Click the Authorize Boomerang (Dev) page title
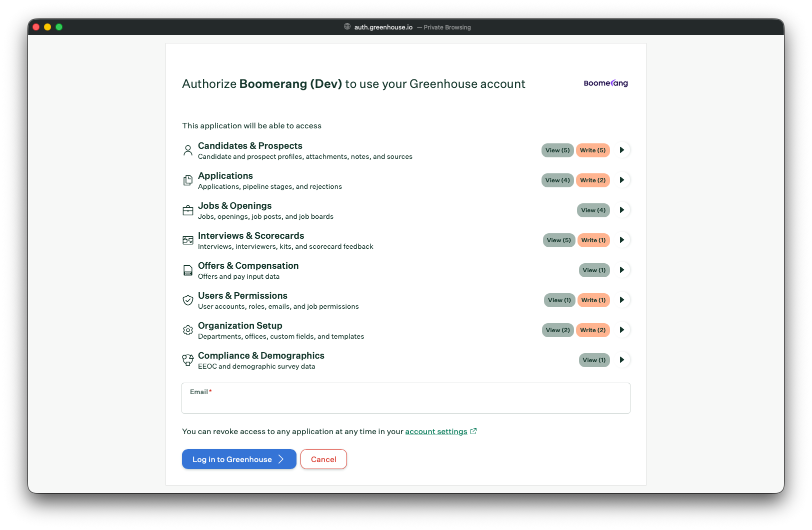812x530 pixels. 353,84
